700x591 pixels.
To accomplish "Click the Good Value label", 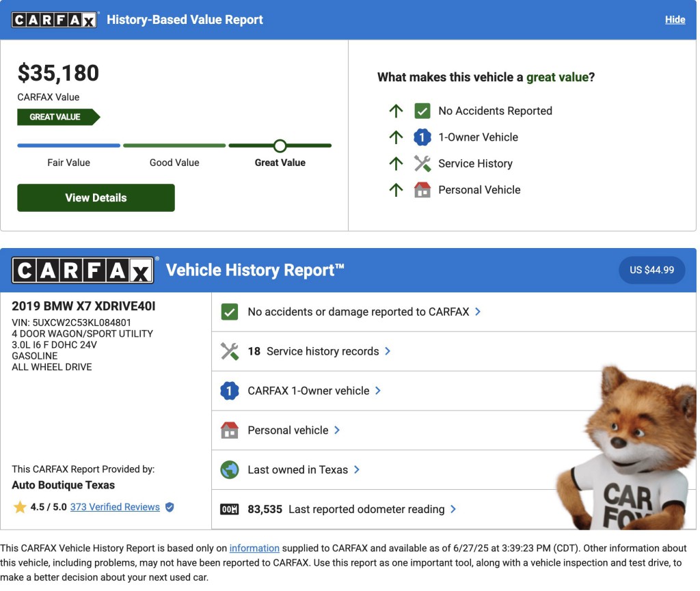I will coord(174,163).
